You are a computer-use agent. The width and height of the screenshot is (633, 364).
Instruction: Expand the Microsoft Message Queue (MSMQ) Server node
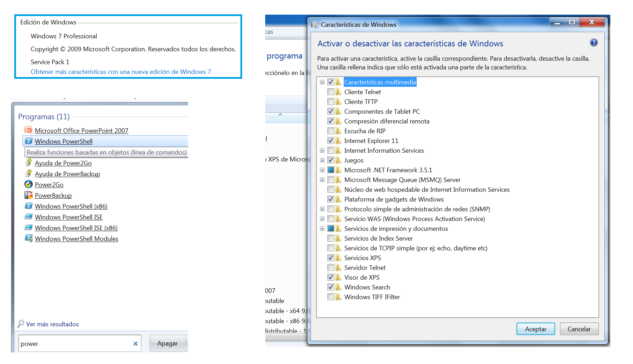point(322,180)
